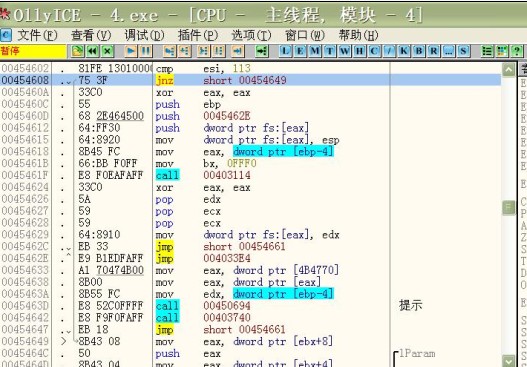Click hex bytes E8 F0EAFAFF
This screenshot has height=367, width=527.
pos(111,175)
